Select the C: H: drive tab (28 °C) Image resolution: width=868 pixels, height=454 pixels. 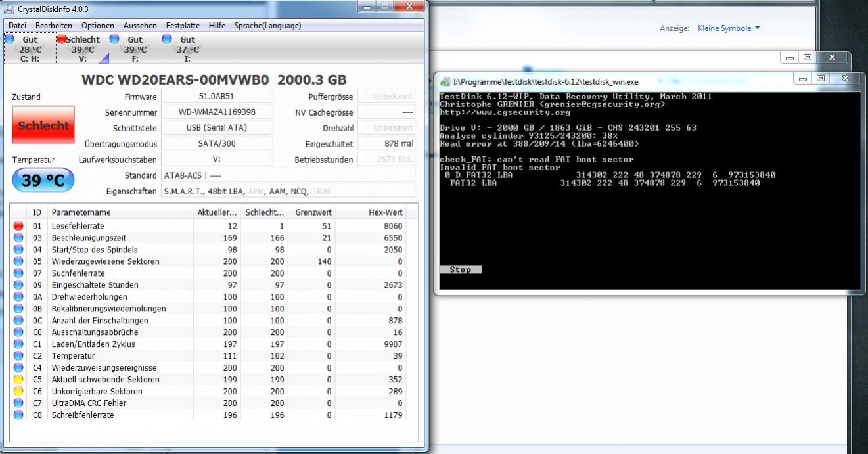pyautogui.click(x=29, y=49)
